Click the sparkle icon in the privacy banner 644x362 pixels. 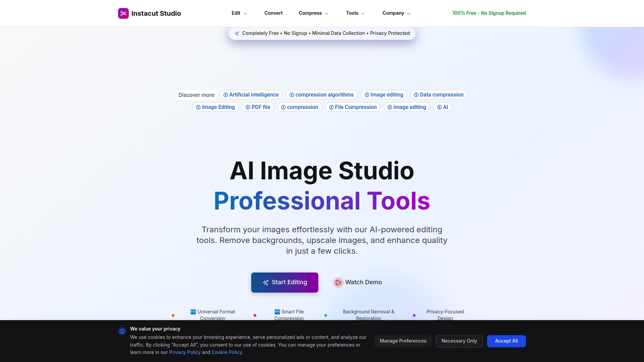[237, 33]
